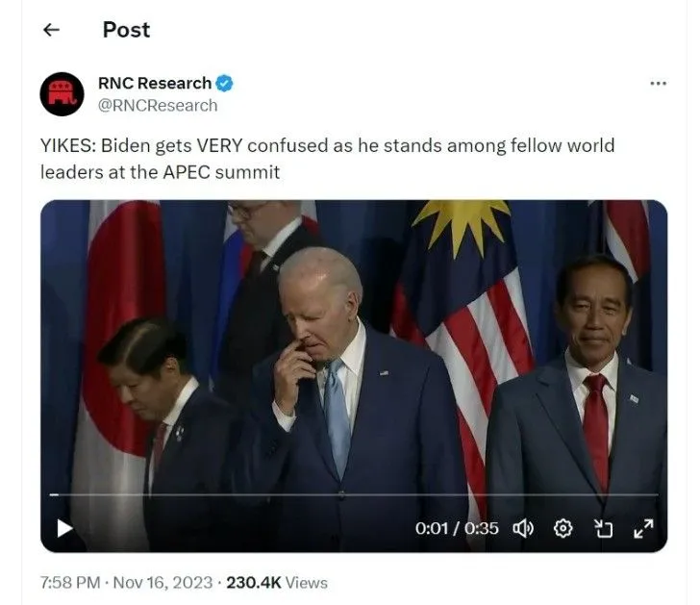This screenshot has height=605, width=700.
Task: Open the three-dot more options menu
Action: pos(658,84)
